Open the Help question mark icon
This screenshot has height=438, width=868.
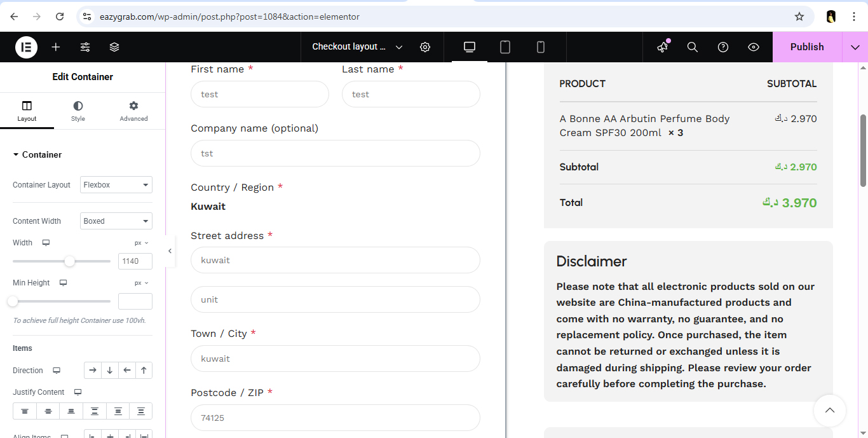pos(723,47)
